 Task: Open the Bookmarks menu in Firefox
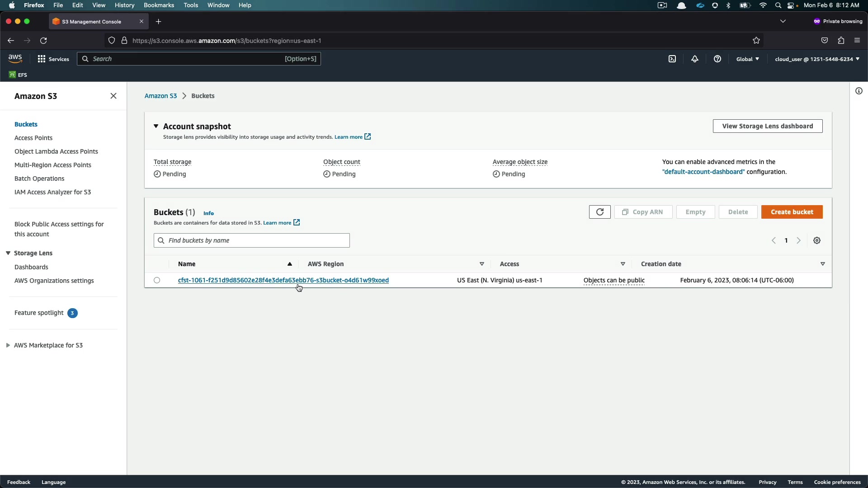point(159,5)
